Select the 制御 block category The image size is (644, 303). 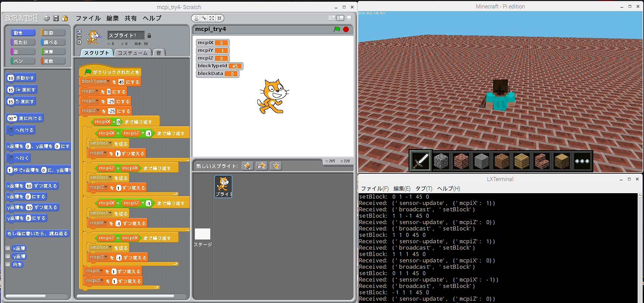(53, 33)
